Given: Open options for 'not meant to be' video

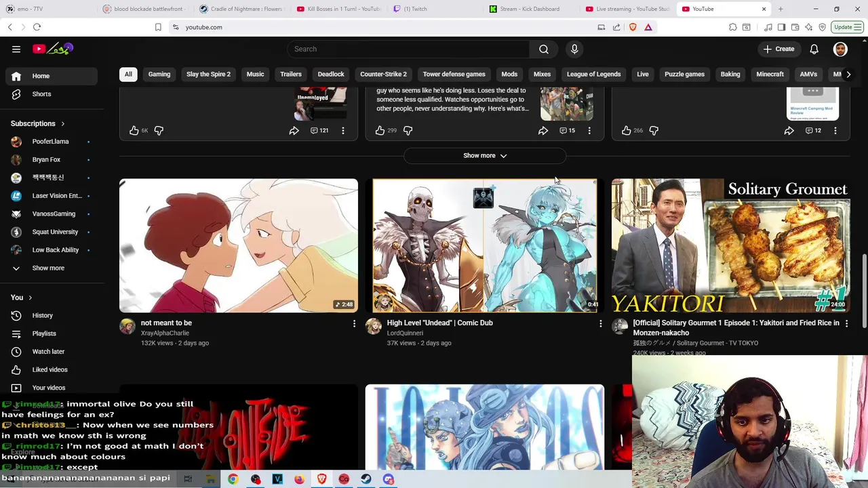Looking at the screenshot, I should pyautogui.click(x=354, y=324).
